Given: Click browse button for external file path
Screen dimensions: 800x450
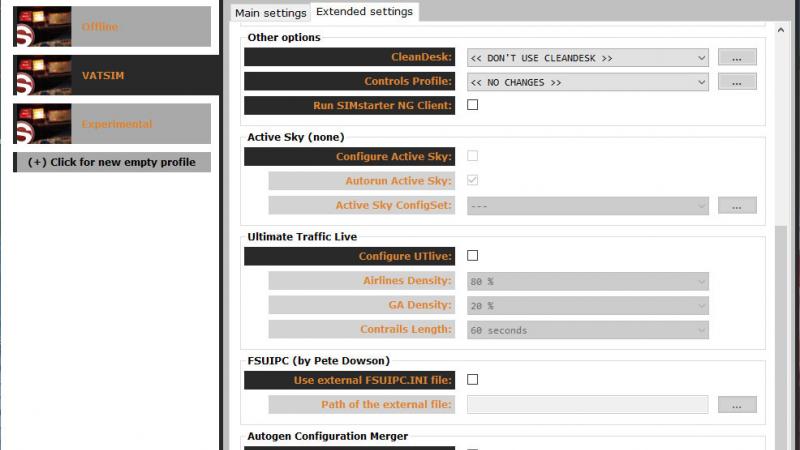Looking at the screenshot, I should (737, 405).
